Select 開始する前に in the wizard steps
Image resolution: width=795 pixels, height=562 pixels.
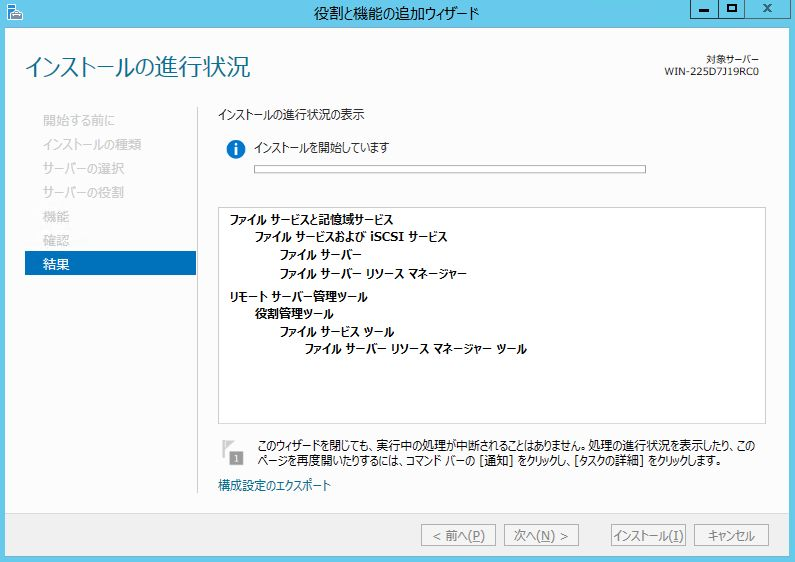coord(85,120)
